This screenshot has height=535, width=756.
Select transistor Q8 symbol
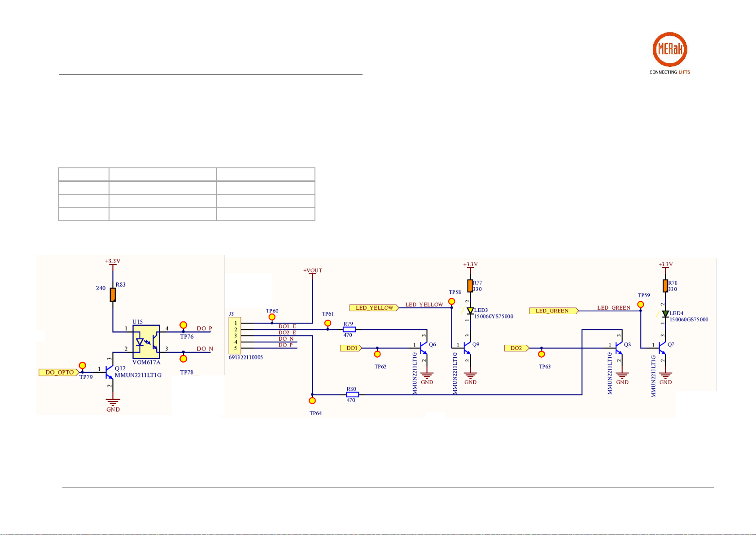618,347
